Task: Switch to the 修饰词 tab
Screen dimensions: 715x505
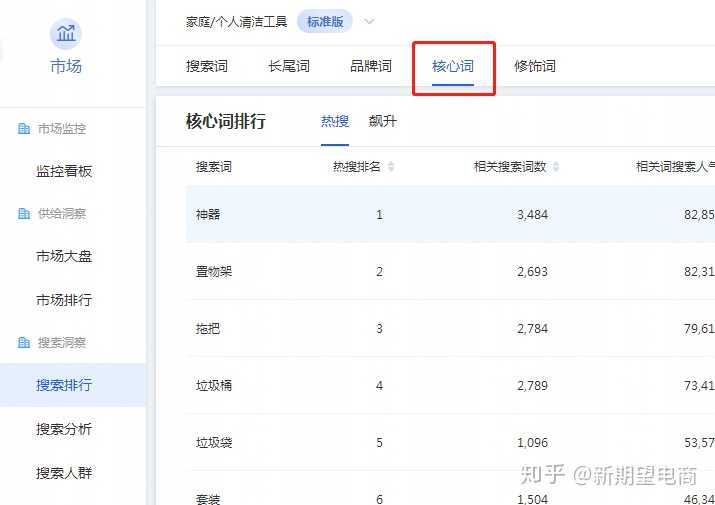Action: point(535,66)
